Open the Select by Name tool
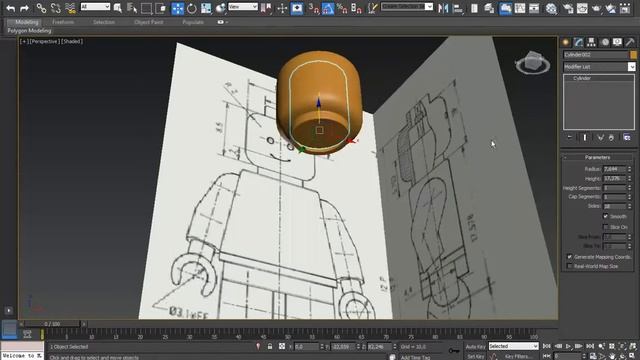This screenshot has width=640, height=360. click(132, 8)
